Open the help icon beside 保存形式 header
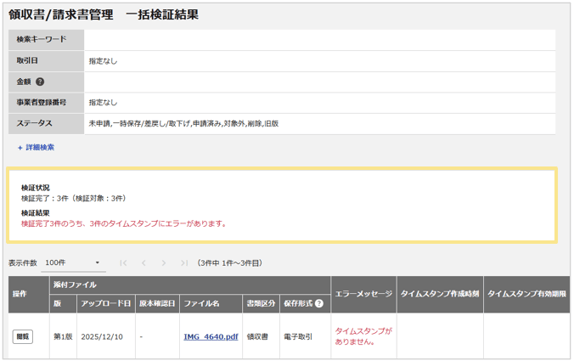This screenshot has width=574, height=361. [x=319, y=304]
